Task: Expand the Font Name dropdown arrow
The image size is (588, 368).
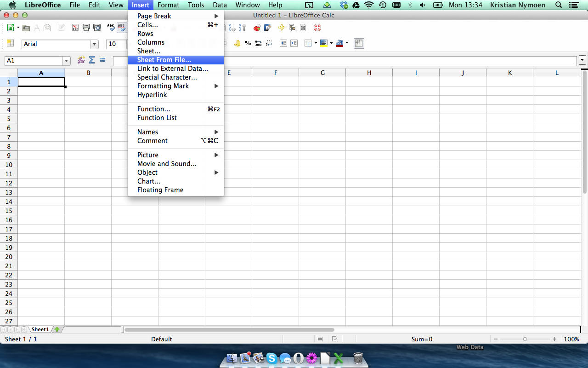Action: [x=95, y=44]
